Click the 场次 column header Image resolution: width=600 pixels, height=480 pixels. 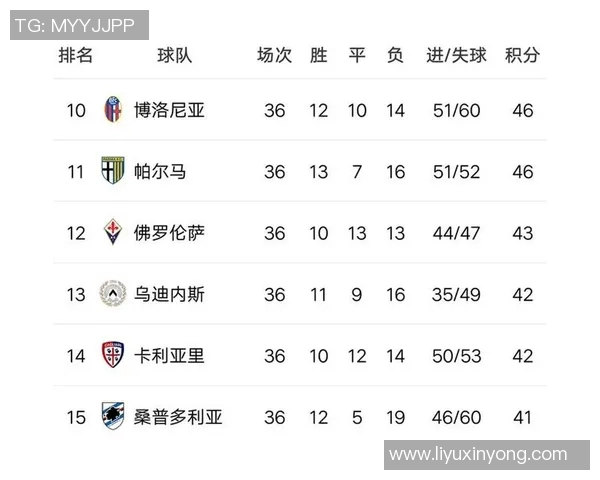pos(274,56)
